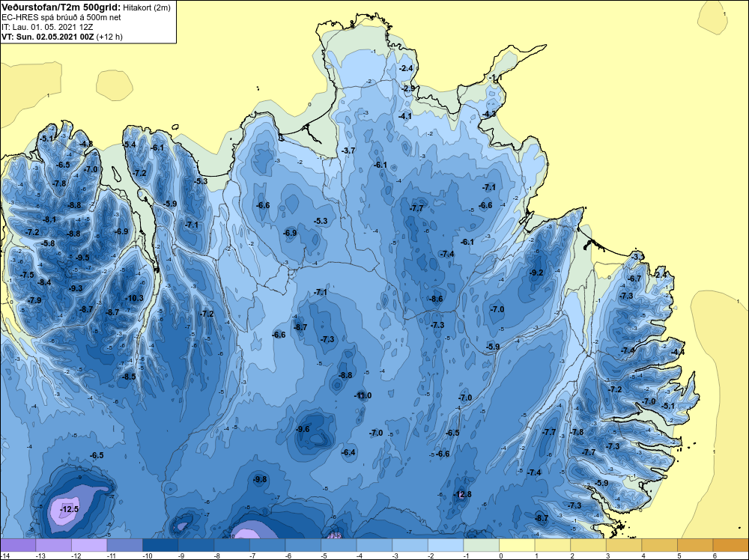
Task: Click the -4.1 temperature value
Action: 405,116
